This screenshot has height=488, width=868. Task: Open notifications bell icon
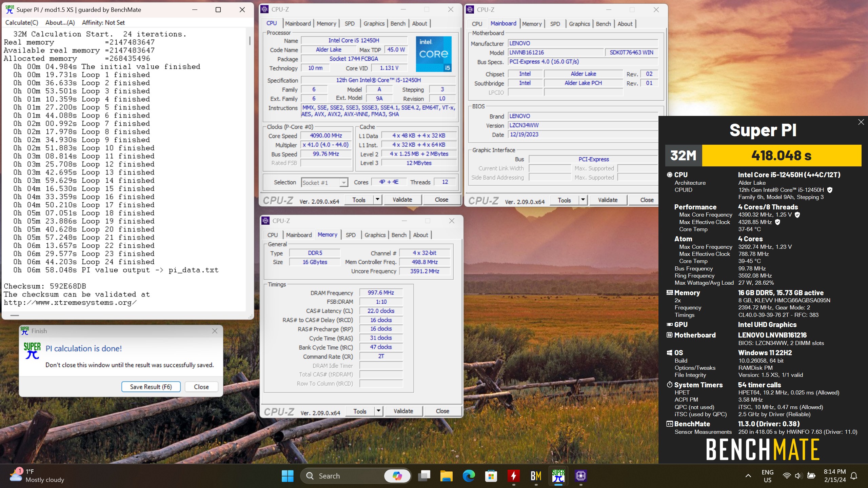[854, 476]
